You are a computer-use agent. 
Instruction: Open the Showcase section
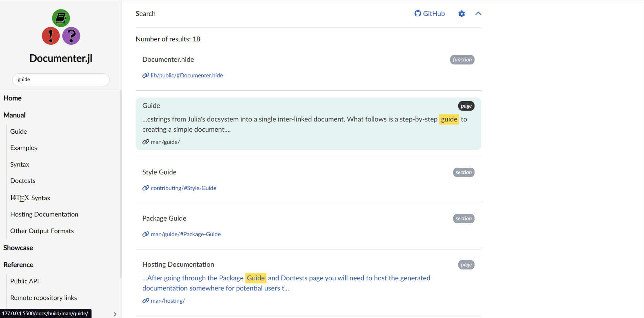click(x=18, y=248)
